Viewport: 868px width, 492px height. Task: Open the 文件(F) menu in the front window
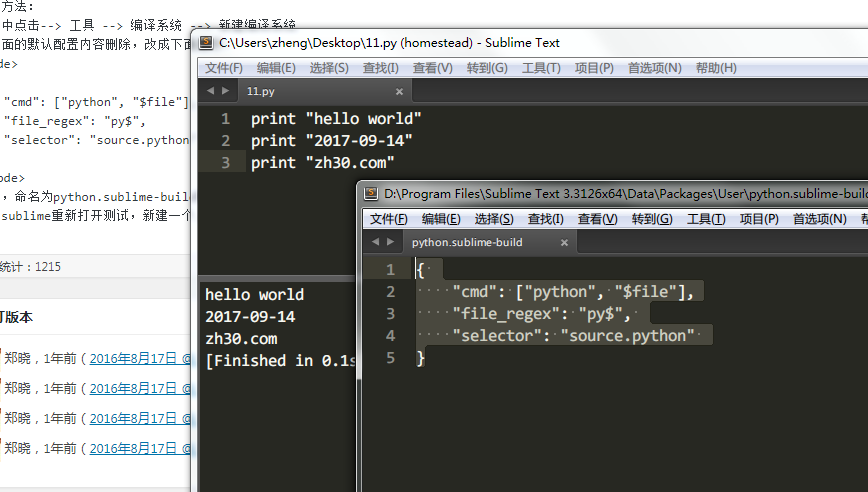click(x=389, y=219)
